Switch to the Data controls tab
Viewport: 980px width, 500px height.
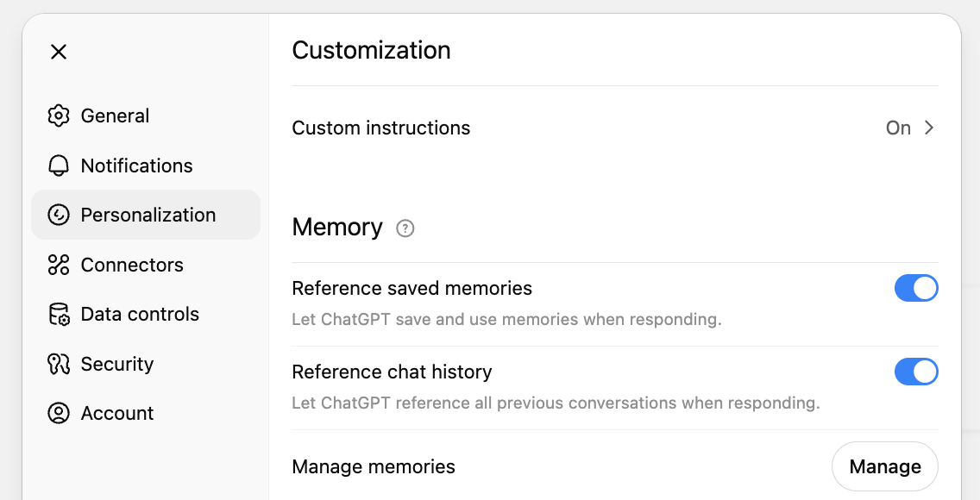pyautogui.click(x=140, y=314)
